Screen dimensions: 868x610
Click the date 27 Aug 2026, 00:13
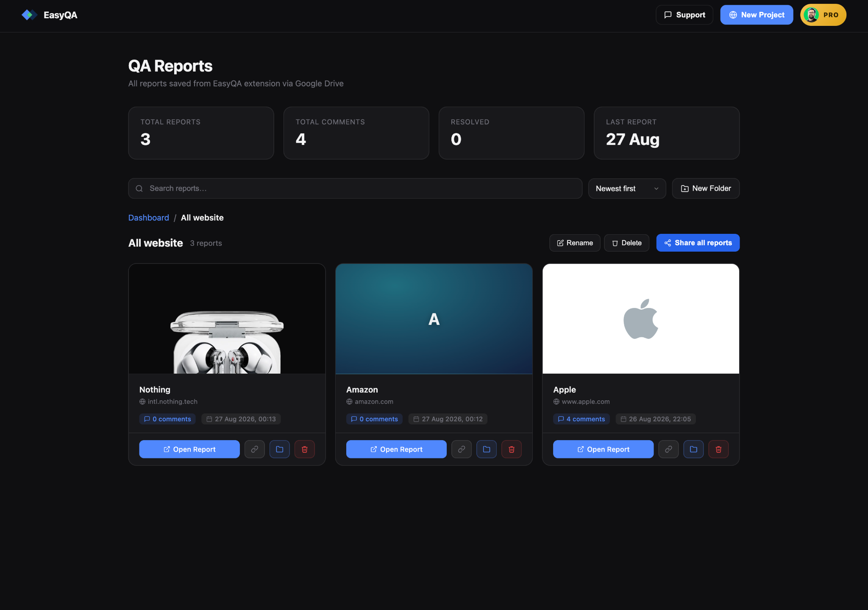[241, 419]
